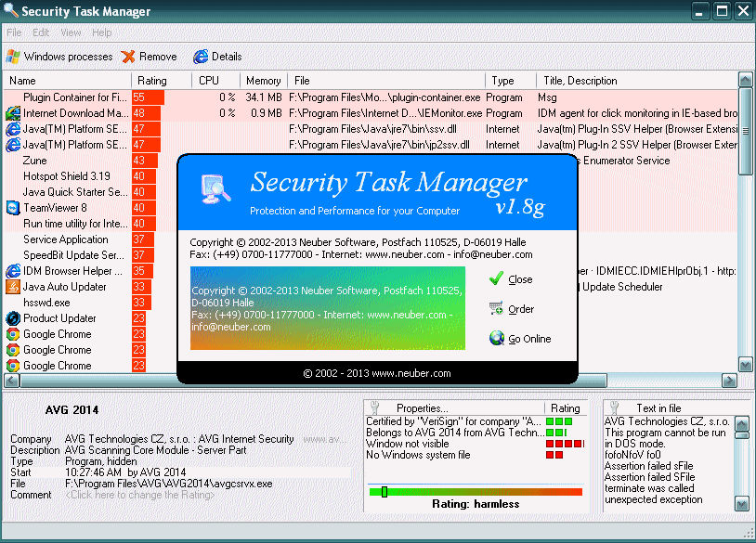Click Windows processes toolbar label
This screenshot has width=756, height=543.
(x=68, y=57)
